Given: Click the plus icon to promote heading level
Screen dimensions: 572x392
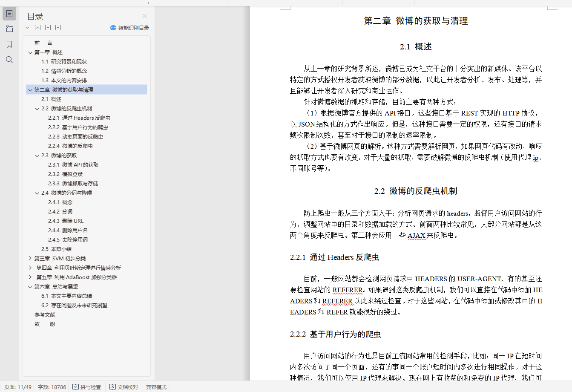Looking at the screenshot, I should (48, 28).
